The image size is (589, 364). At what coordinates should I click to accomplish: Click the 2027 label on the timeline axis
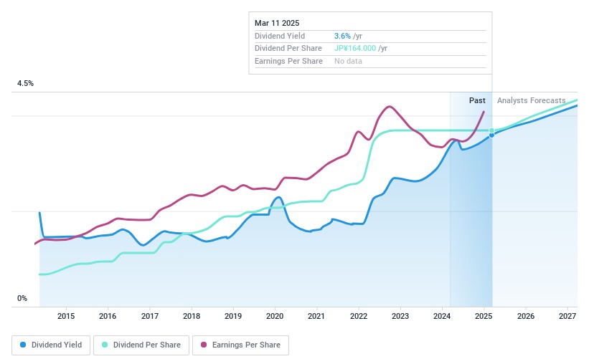[567, 316]
